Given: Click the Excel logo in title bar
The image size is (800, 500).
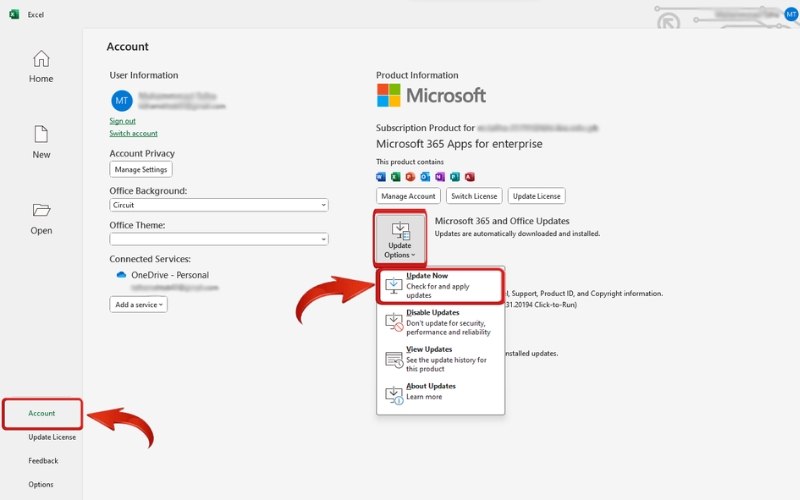Looking at the screenshot, I should click(14, 14).
